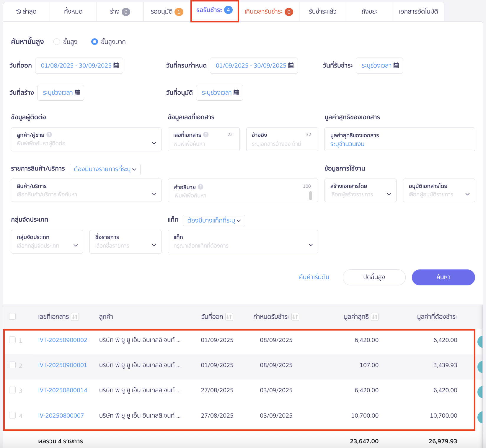
Task: Click teal action button on IVT-20250800014 row
Action: 480,392
